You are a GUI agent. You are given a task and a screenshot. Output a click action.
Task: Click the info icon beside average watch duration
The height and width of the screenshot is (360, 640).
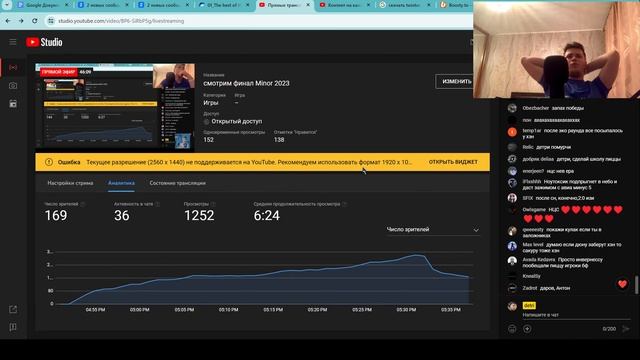pyautogui.click(x=344, y=204)
